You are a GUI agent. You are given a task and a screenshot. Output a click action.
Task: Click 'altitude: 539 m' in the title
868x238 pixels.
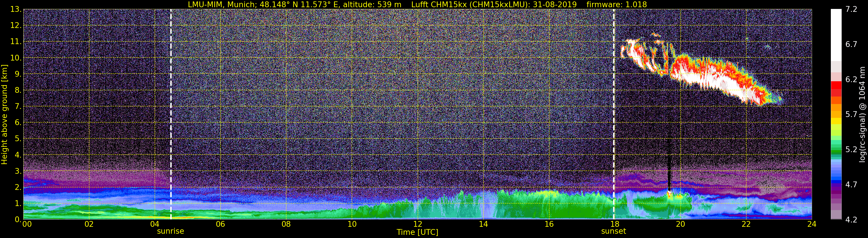(372, 4)
